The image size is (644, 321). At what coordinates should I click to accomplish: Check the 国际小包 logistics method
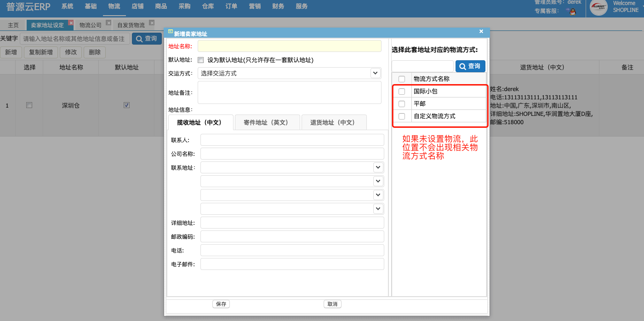(x=402, y=92)
